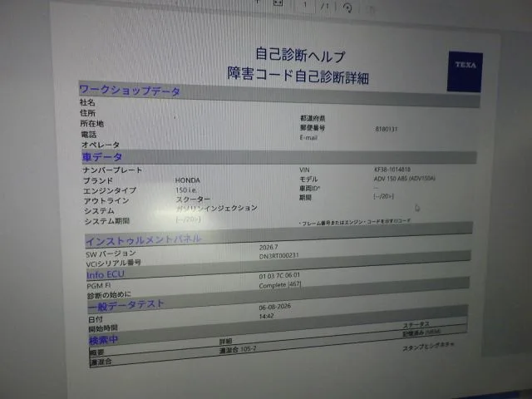Click the ステータス column header
This screenshot has width=532, height=399.
pyautogui.click(x=416, y=325)
